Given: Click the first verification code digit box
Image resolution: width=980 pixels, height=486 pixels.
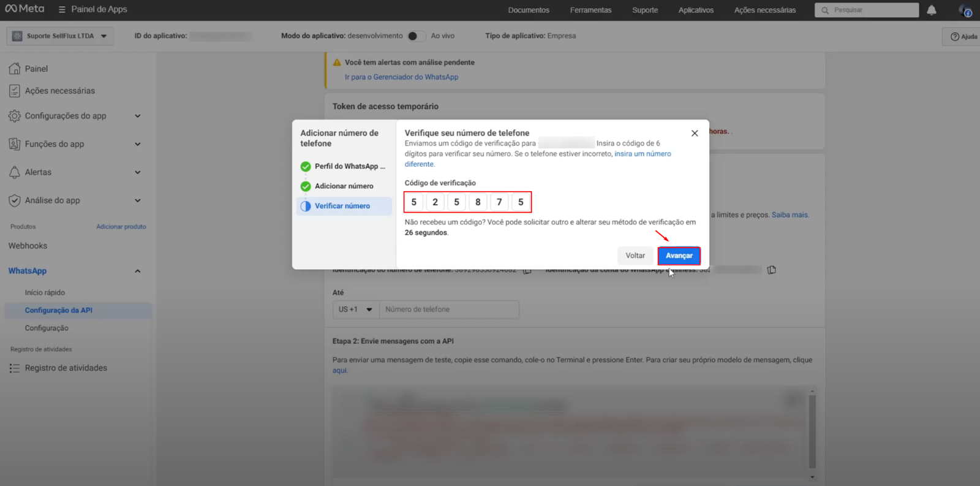Looking at the screenshot, I should 414,202.
